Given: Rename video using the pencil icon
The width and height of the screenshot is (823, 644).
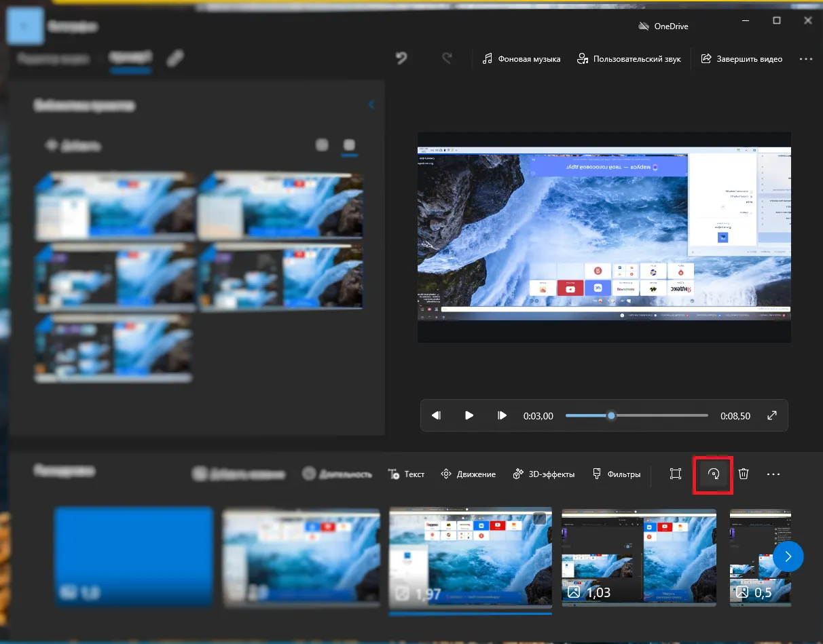Looking at the screenshot, I should pos(175,59).
